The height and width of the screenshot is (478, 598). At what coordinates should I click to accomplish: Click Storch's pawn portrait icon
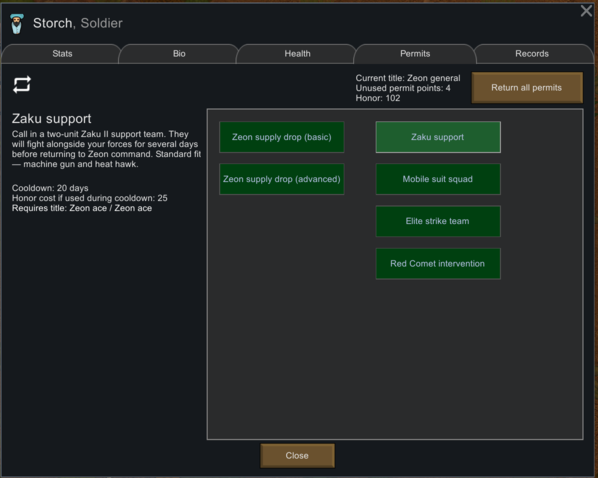coord(17,24)
